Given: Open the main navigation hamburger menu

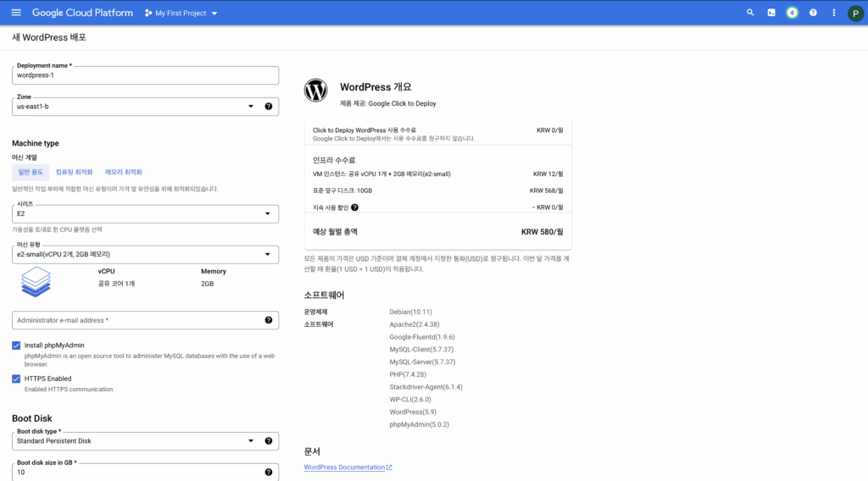Looking at the screenshot, I should pyautogui.click(x=16, y=13).
